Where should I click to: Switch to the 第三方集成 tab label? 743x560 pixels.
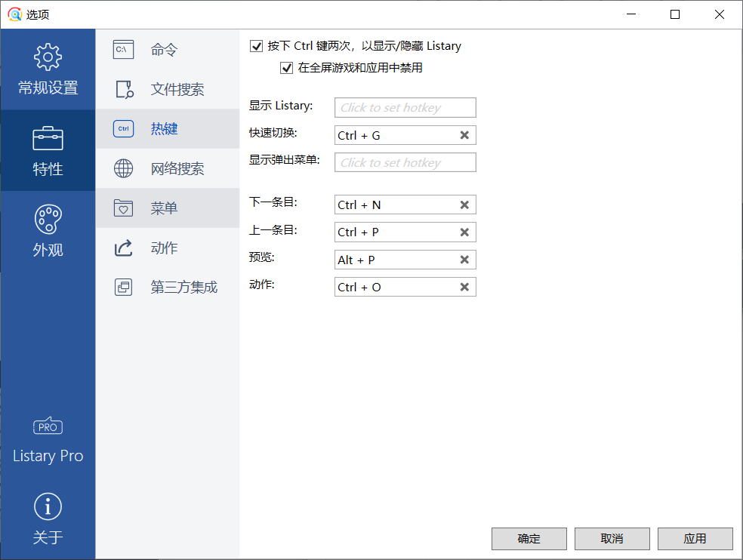click(183, 287)
